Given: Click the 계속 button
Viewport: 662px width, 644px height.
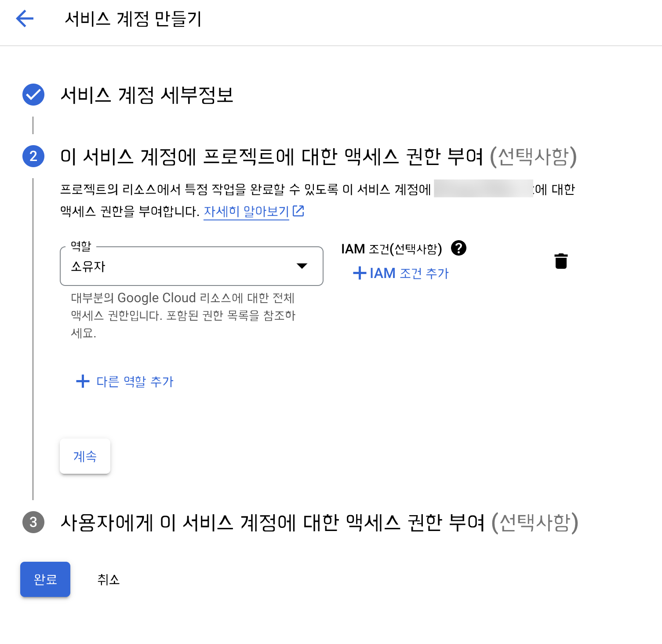Looking at the screenshot, I should 85,456.
